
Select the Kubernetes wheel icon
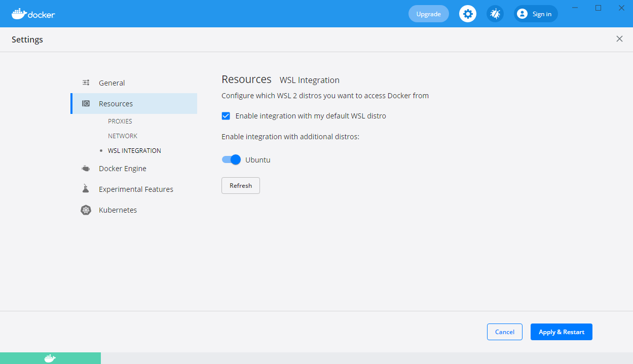[86, 210]
